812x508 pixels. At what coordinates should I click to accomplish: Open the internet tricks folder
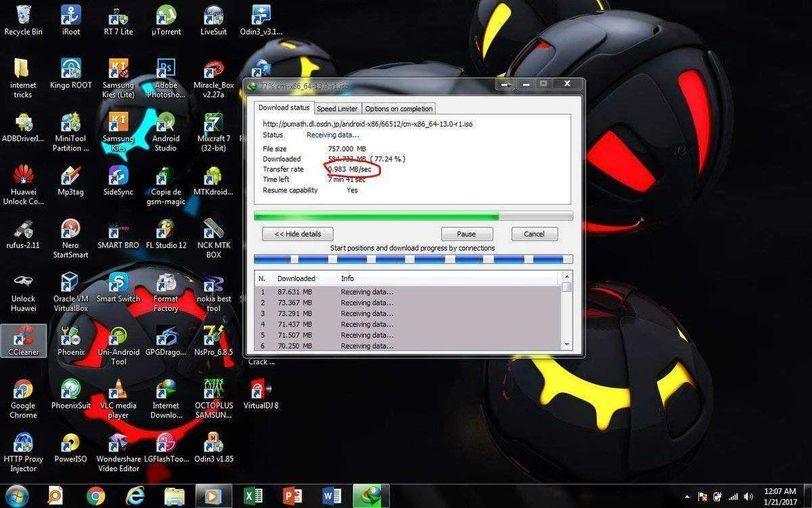tap(23, 78)
